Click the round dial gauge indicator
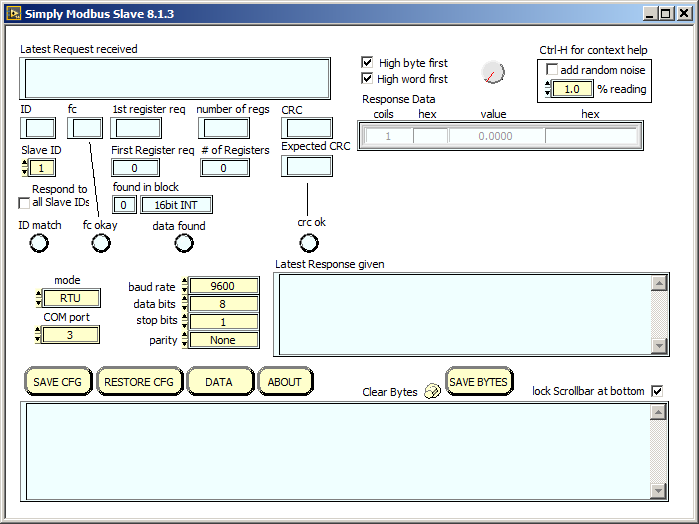 tap(493, 72)
